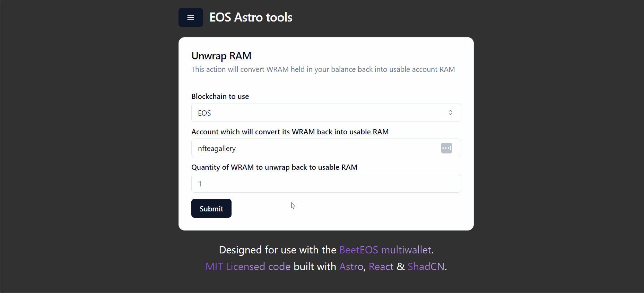Click the "Quantity of WRAM to unwrap" label
Screen dimensions: 644x293
(x=274, y=167)
